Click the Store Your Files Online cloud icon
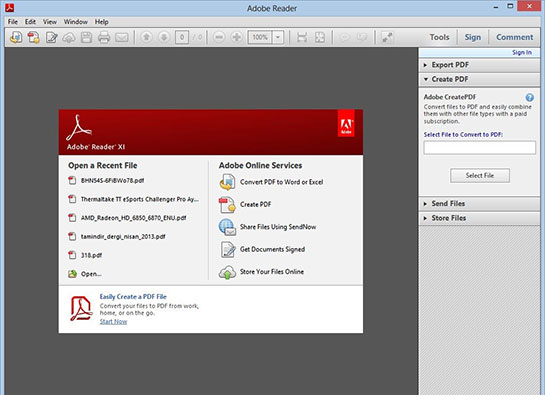This screenshot has width=545, height=395. (227, 272)
